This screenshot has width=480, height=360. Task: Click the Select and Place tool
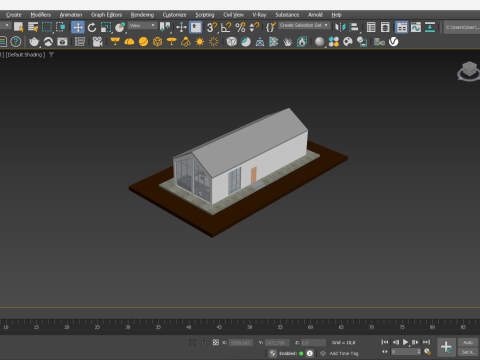point(120,27)
